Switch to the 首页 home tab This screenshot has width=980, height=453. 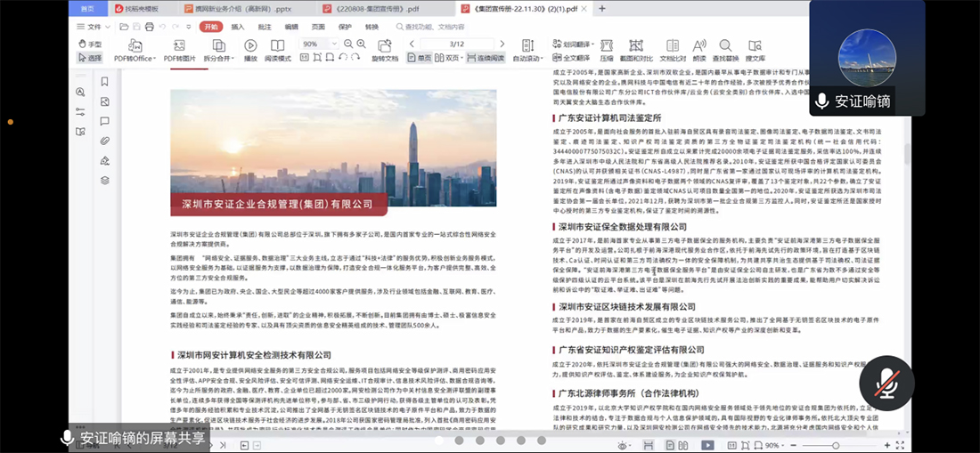click(88, 9)
